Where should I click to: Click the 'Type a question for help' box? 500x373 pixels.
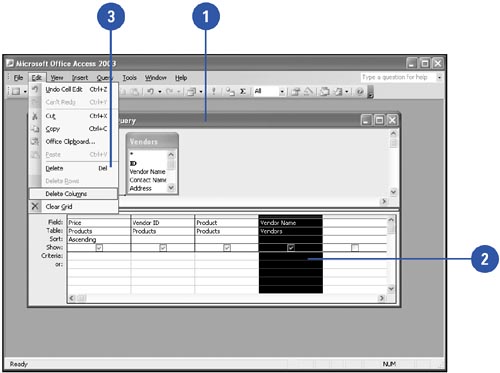click(398, 77)
